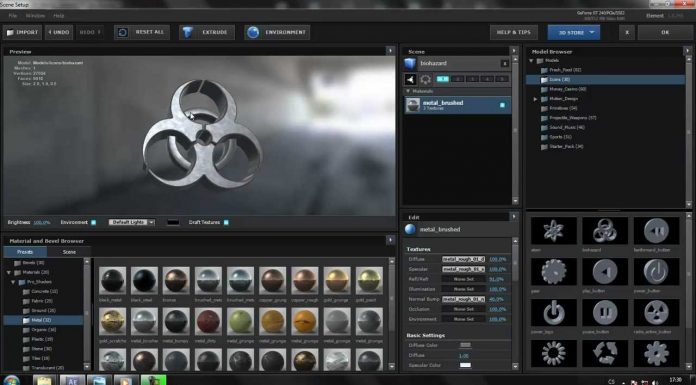Click the black background color swatch under preview
The image size is (696, 385).
tap(173, 222)
